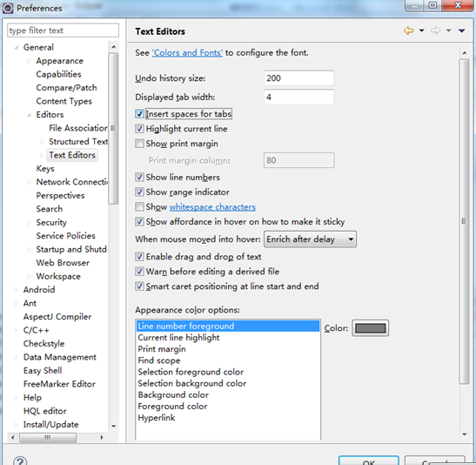This screenshot has width=476, height=465.
Task: Disable Insert spaces for tabs
Action: pyautogui.click(x=139, y=114)
